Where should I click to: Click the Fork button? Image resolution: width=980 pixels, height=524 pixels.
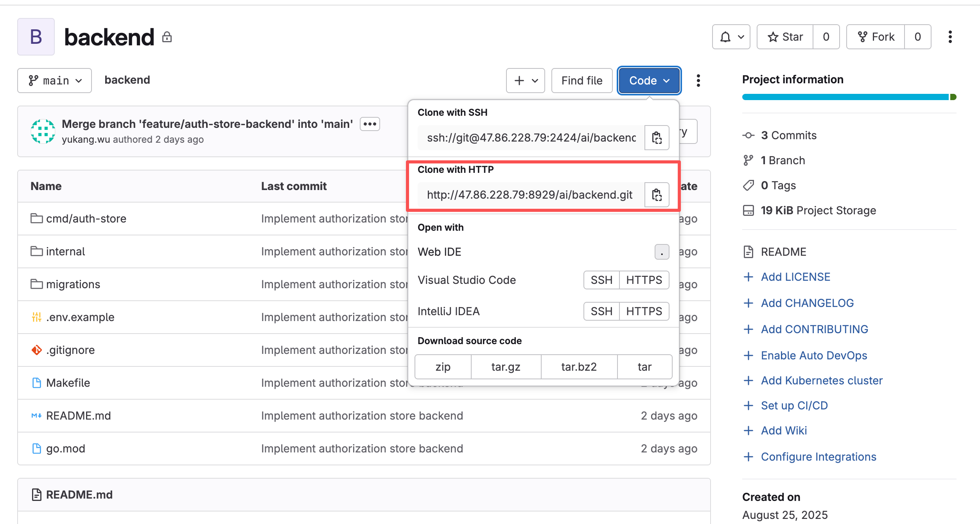pos(876,37)
